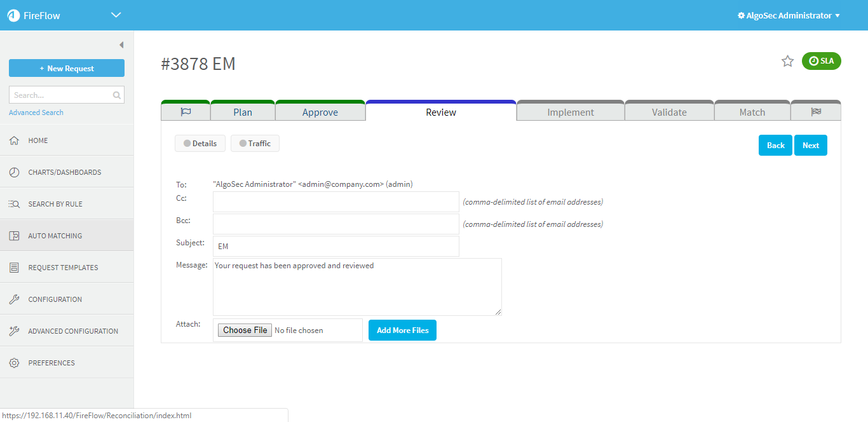
Task: Open AlgoSec Administrator user menu
Action: click(789, 15)
